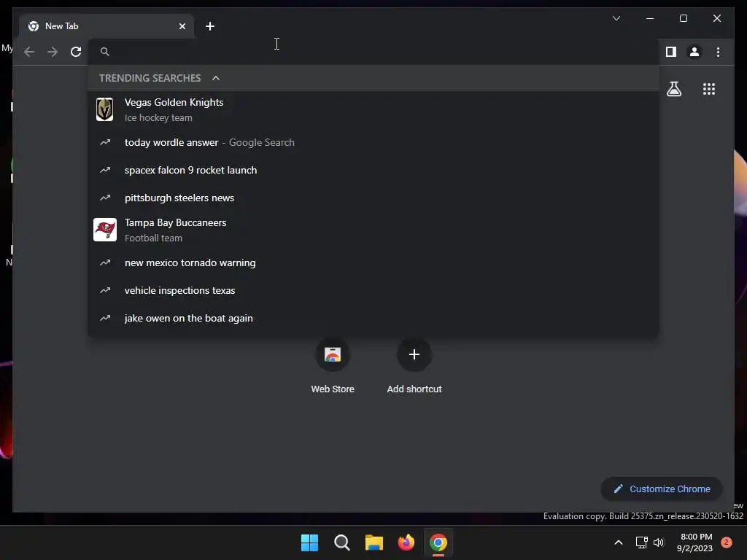Viewport: 747px width, 560px height.
Task: Open the notification badge showing 2
Action: coord(727,542)
